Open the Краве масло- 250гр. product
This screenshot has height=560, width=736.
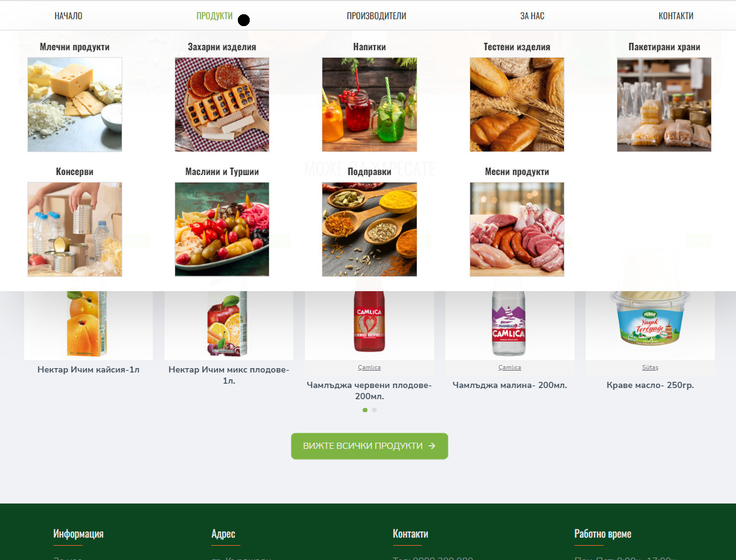(650, 385)
